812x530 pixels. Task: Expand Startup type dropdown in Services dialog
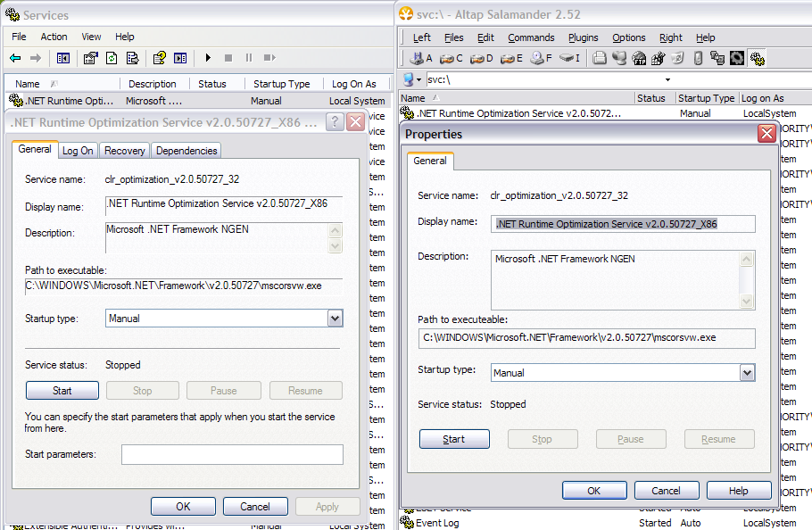[335, 319]
